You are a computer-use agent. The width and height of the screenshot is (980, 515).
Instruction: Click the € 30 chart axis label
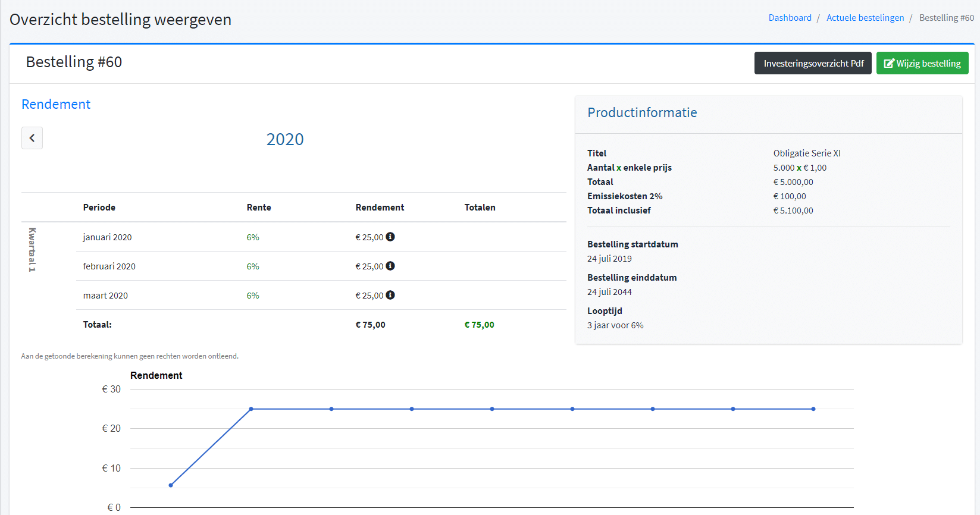(x=111, y=389)
